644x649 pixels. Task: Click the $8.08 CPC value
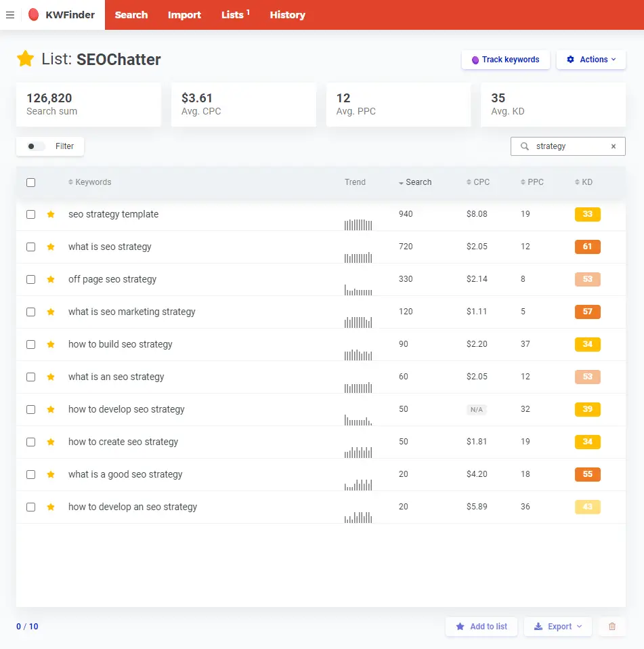(477, 214)
